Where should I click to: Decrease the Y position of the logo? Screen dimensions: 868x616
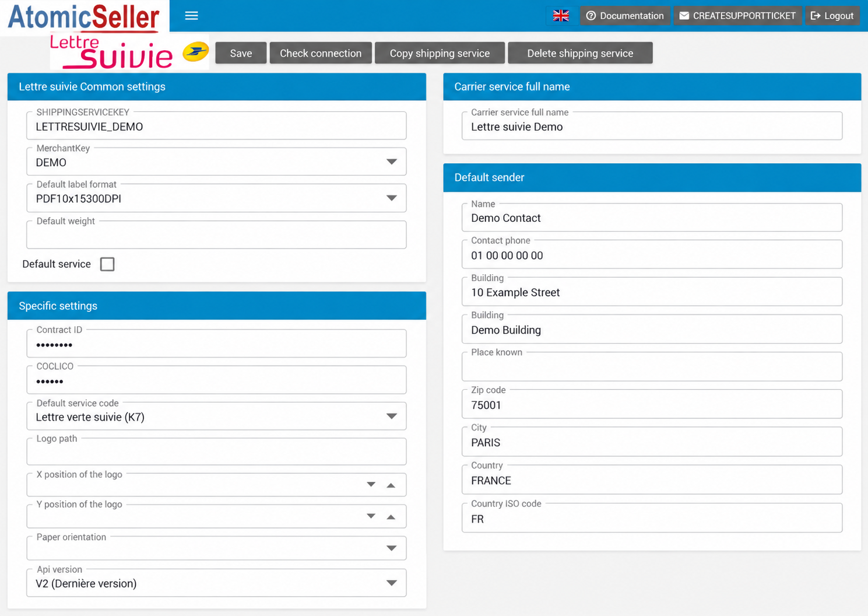(371, 516)
